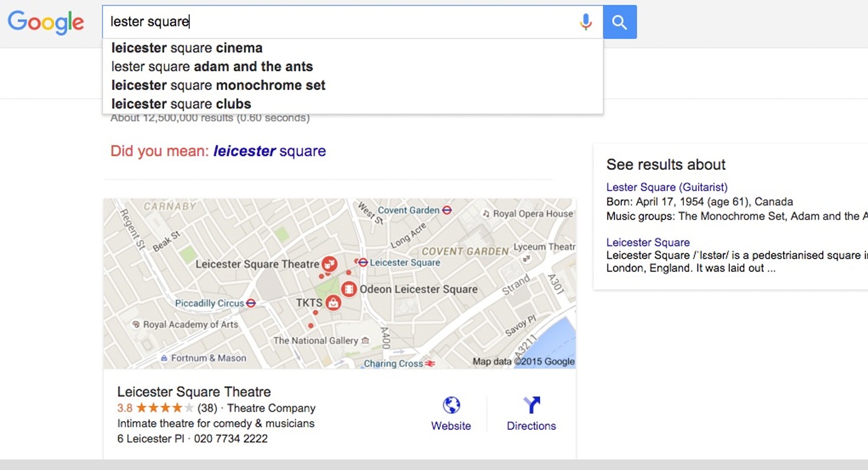Click the phone number 020 7734 2222

tap(231, 438)
